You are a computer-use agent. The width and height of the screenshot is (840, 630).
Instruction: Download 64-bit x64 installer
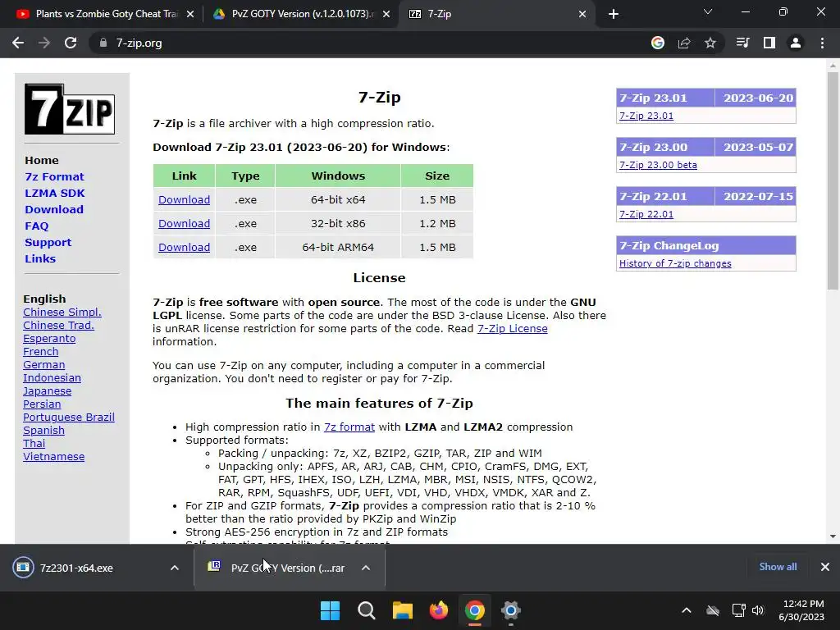(184, 200)
